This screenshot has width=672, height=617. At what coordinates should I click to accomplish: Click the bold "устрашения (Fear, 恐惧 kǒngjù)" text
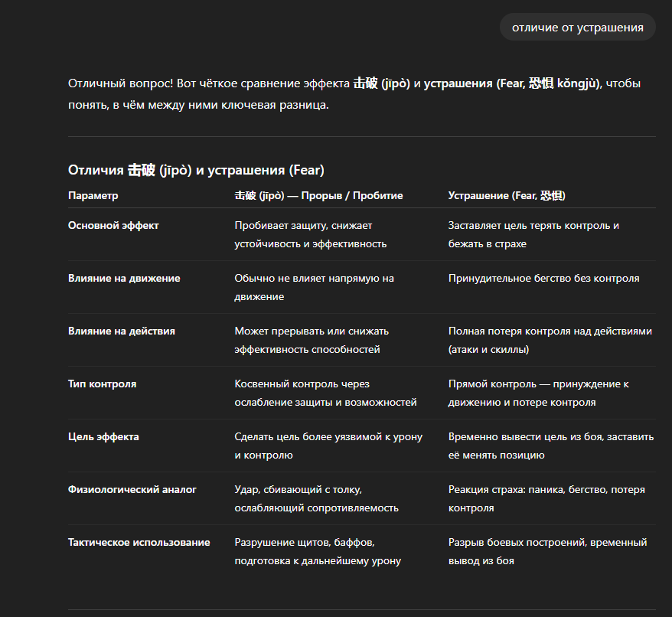(511, 83)
